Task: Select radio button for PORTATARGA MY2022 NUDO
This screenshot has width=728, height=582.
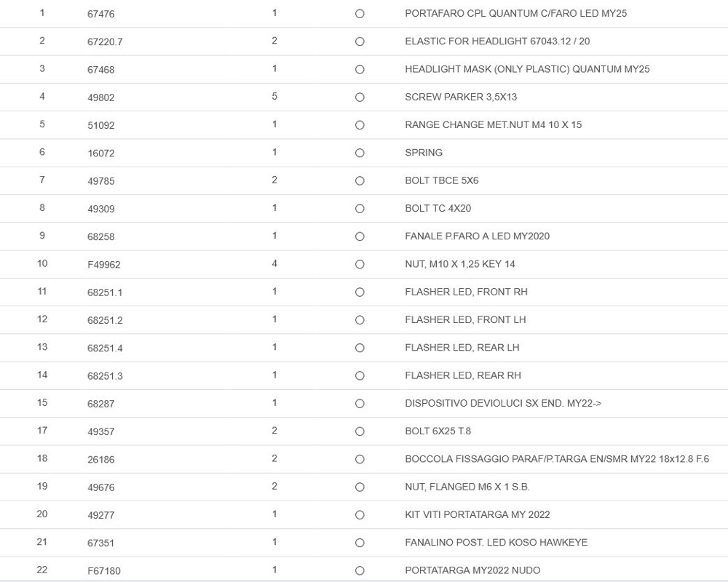Action: pos(360,571)
